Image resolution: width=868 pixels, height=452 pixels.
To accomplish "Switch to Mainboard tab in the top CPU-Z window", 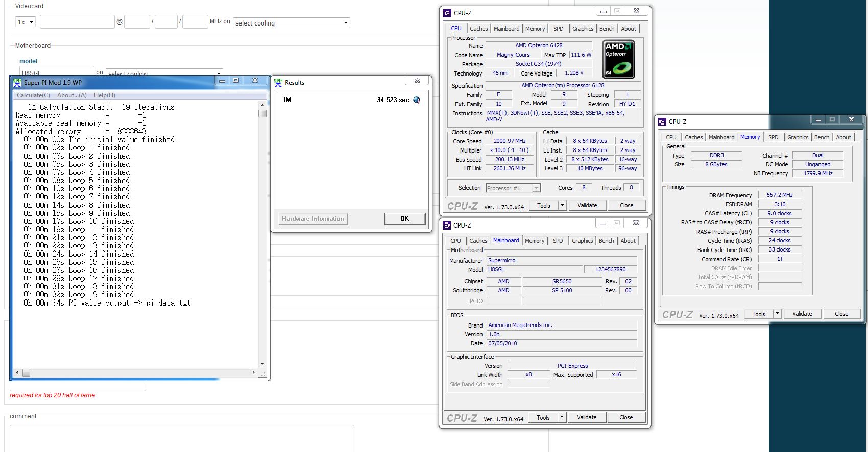I will pos(507,29).
